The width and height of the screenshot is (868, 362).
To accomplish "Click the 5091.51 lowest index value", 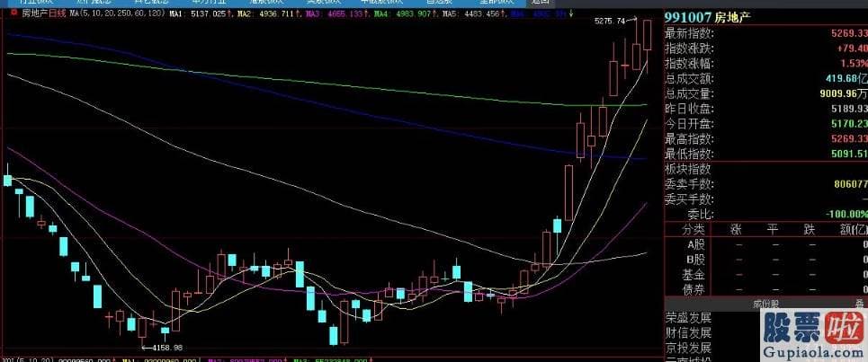I will coord(848,155).
